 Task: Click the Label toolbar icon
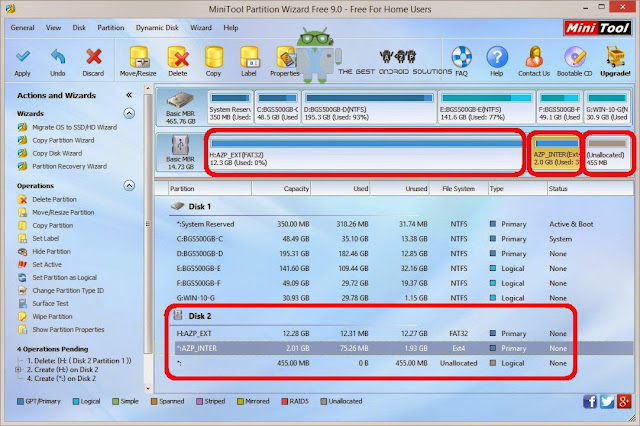coord(249,56)
